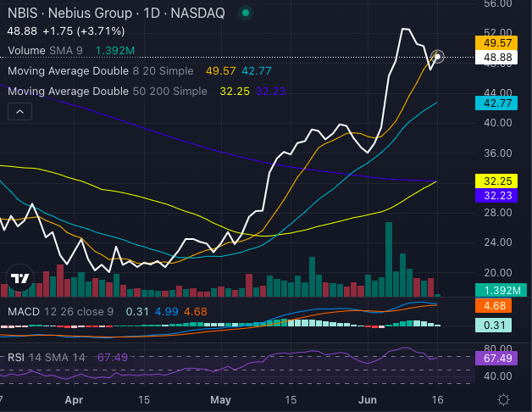Click the May label on time axis
532x412 pixels.
(220, 400)
